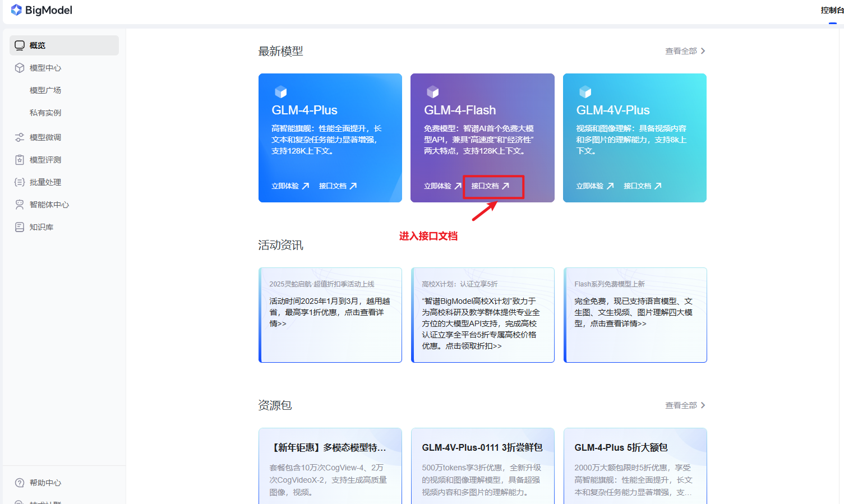Click 立即体验 on GLM-4-Flash card
This screenshot has height=504, width=844.
(x=437, y=186)
